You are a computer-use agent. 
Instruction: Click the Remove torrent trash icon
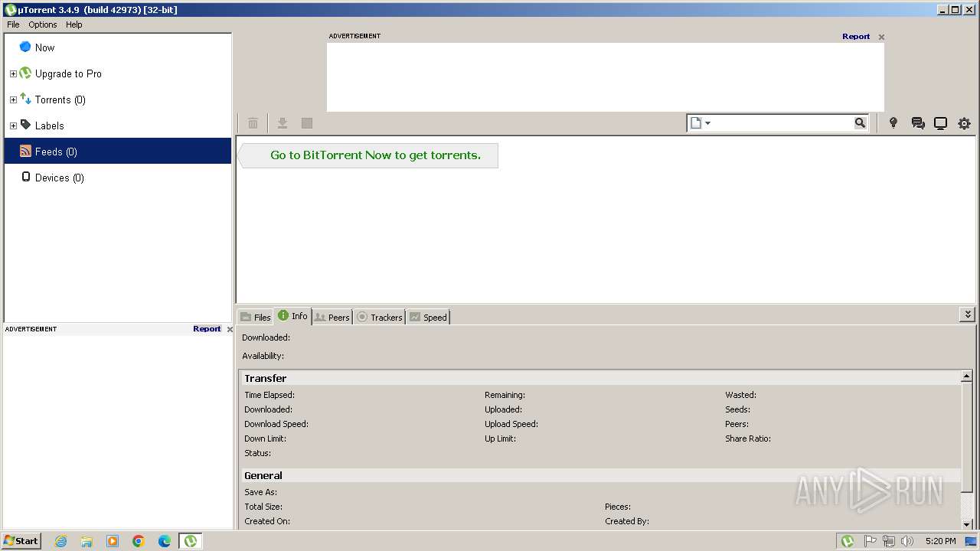(253, 123)
